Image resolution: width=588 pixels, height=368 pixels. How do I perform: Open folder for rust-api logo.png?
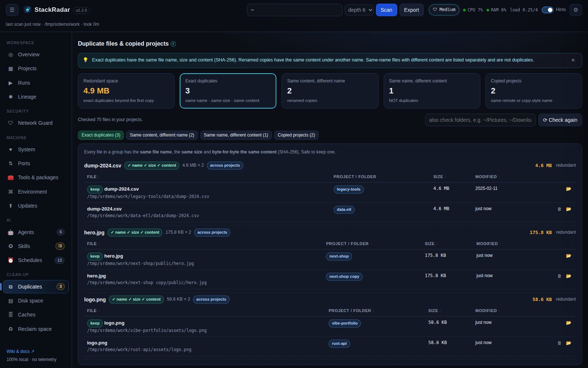(569, 343)
